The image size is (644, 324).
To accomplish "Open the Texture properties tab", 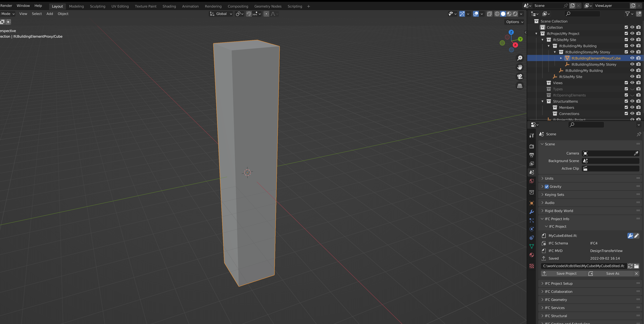I will 532,266.
